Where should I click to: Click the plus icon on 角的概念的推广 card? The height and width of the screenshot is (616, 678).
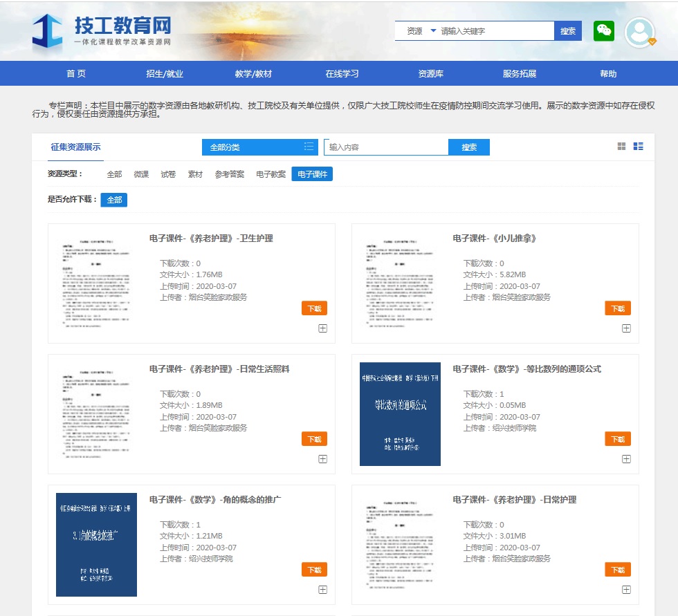coord(322,589)
